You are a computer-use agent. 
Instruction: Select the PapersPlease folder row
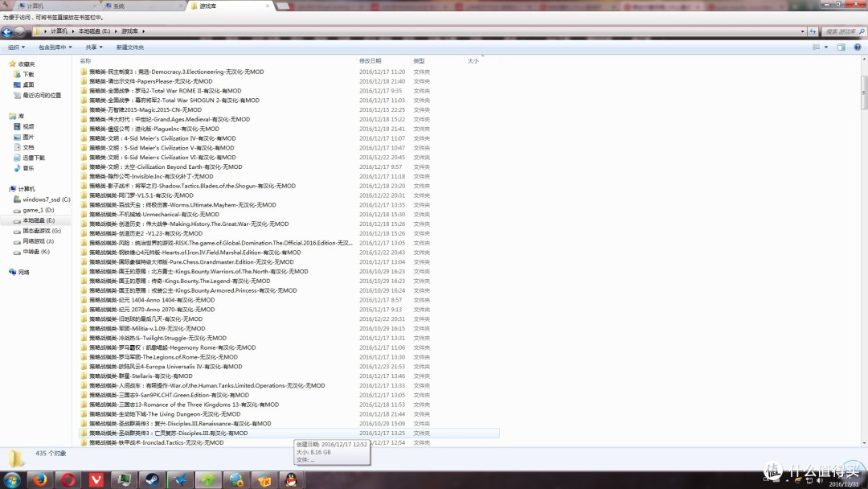click(x=289, y=81)
